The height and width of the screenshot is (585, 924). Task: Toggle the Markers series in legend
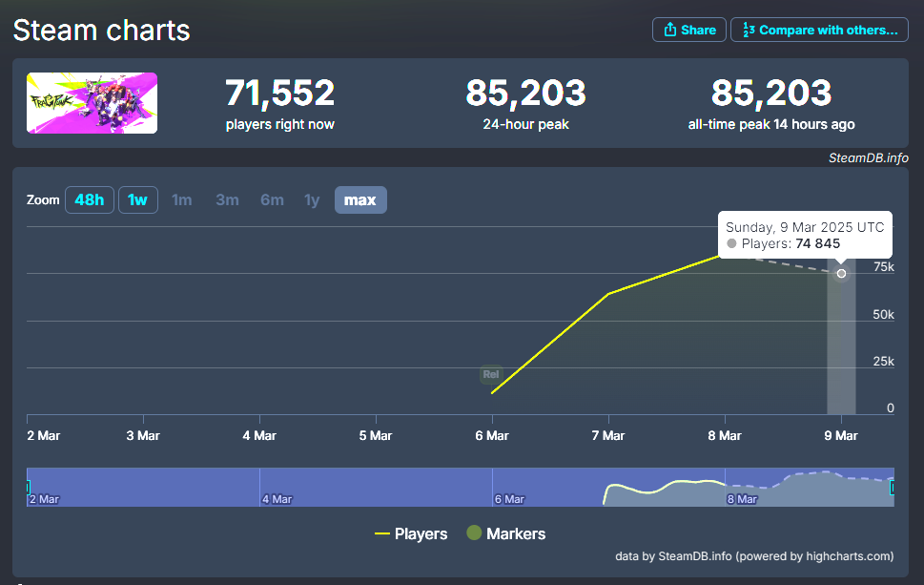tap(505, 533)
